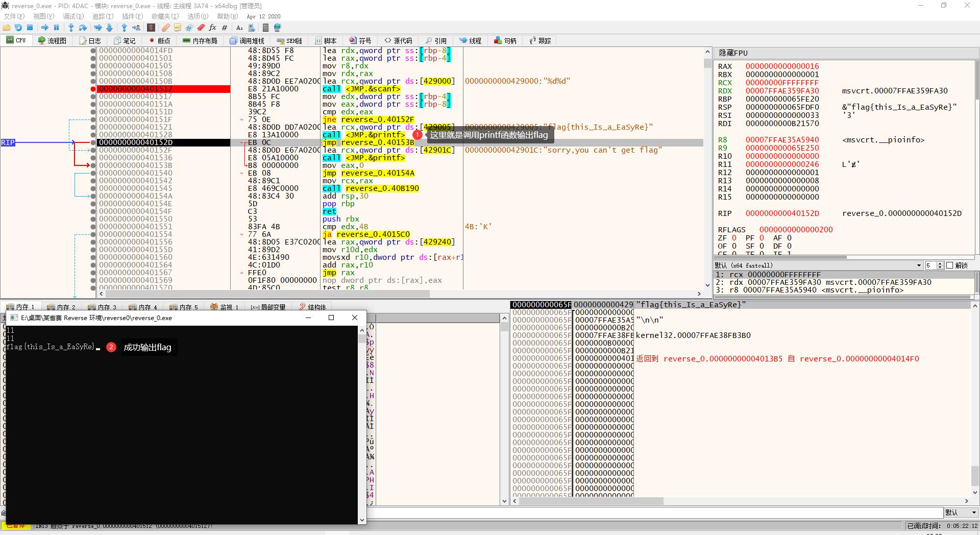Open the 选项 menu

(x=198, y=16)
